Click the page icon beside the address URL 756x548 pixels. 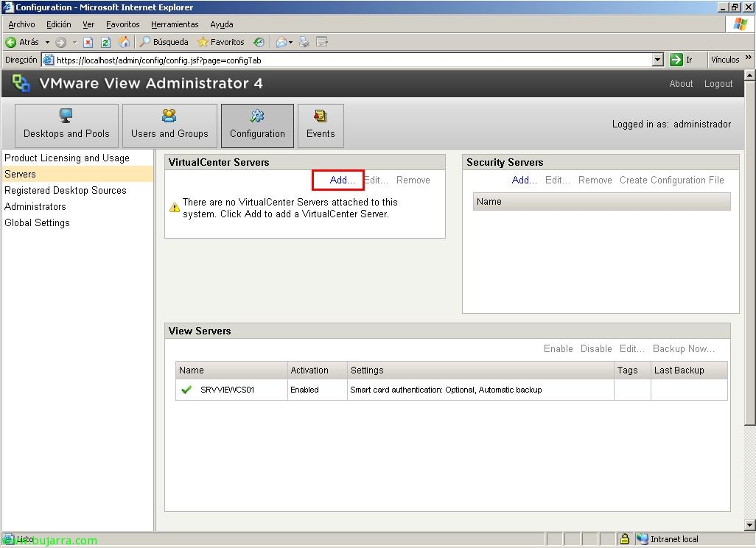[x=48, y=60]
